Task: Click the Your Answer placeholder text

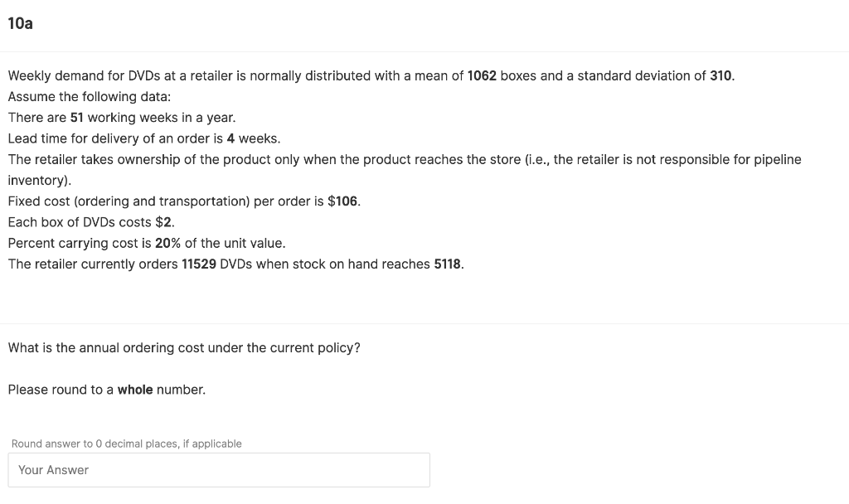Action: tap(54, 470)
